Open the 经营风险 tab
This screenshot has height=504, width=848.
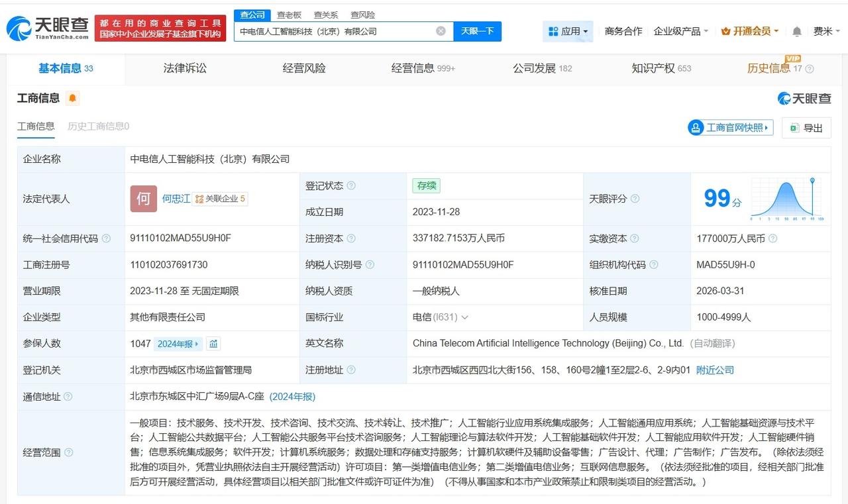(304, 68)
